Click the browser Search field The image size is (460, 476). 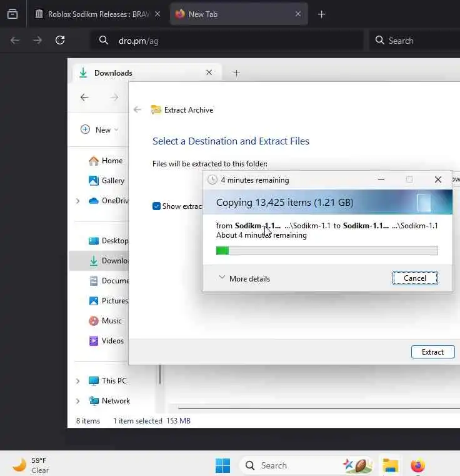tap(414, 41)
